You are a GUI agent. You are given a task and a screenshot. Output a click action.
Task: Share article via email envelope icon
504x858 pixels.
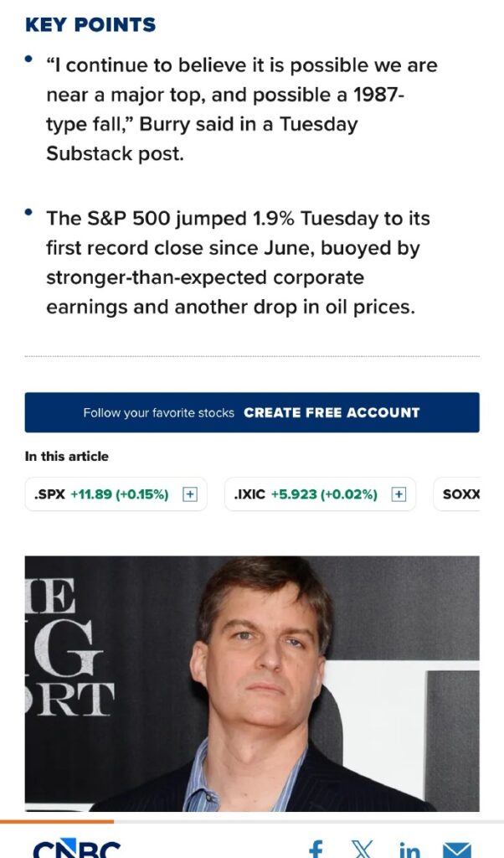456,850
